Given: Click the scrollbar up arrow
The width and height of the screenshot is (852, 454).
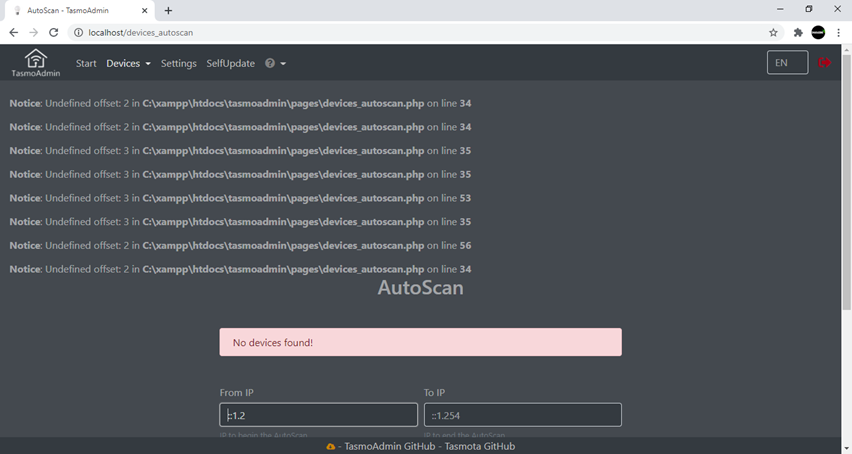Looking at the screenshot, I should (x=847, y=49).
